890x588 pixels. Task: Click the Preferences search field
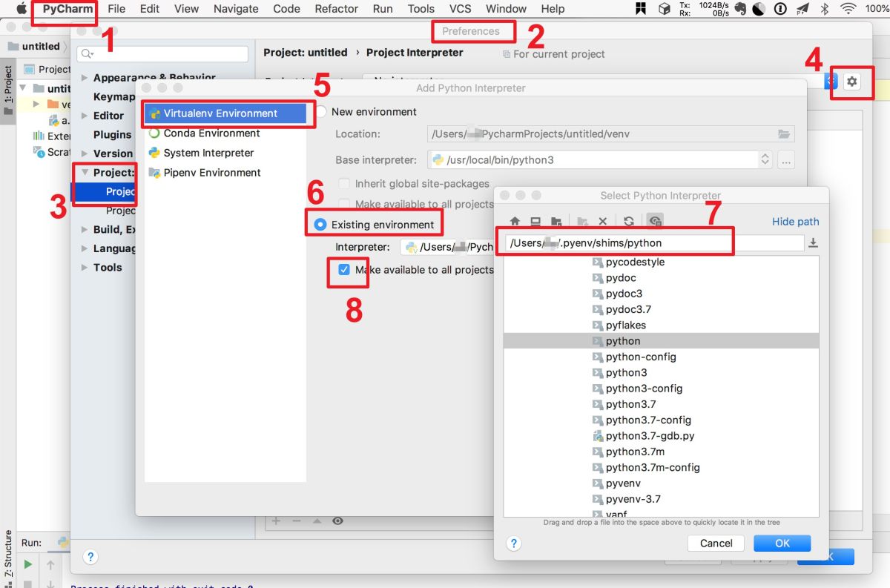click(162, 54)
